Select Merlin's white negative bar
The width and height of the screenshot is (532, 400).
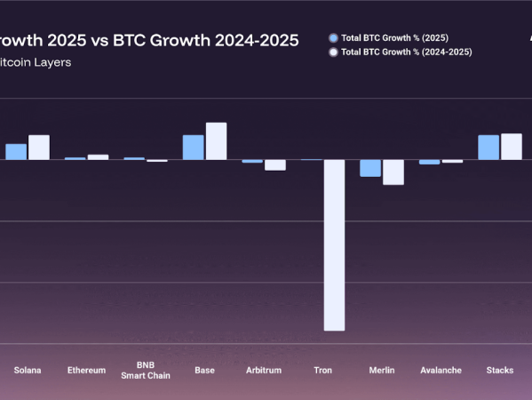click(x=393, y=172)
